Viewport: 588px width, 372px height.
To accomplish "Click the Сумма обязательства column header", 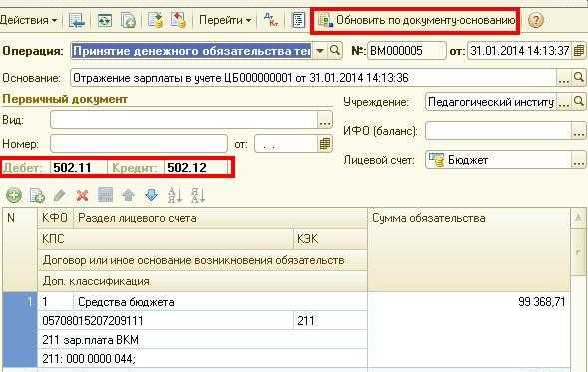I will coord(469,250).
